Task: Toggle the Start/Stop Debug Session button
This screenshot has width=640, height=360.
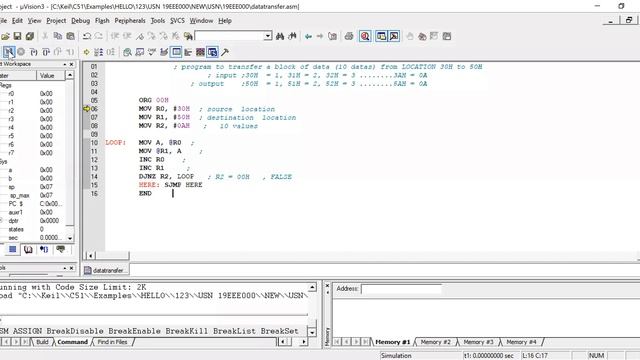Action: pyautogui.click(x=365, y=36)
